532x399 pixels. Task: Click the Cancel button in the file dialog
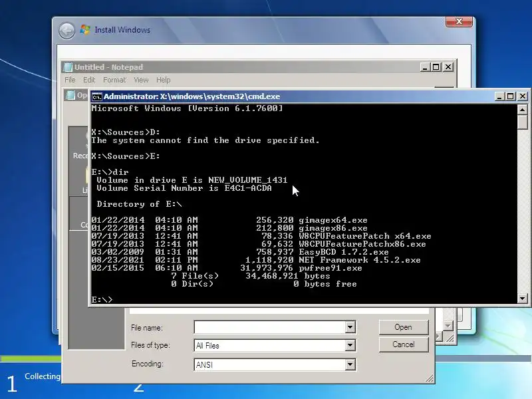[x=404, y=344]
